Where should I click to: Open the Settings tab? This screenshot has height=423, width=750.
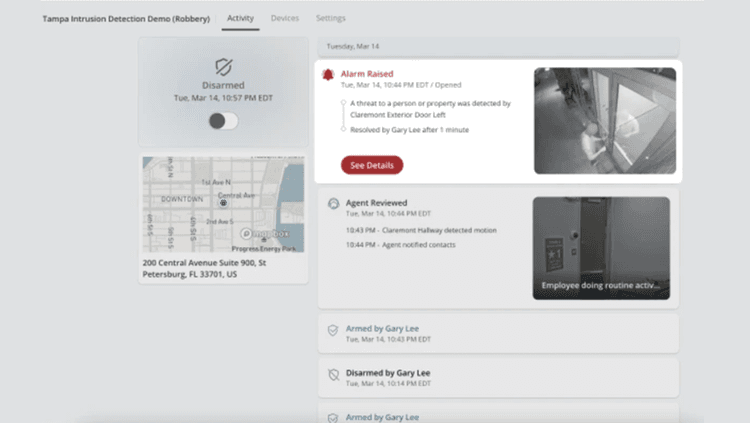tap(331, 18)
